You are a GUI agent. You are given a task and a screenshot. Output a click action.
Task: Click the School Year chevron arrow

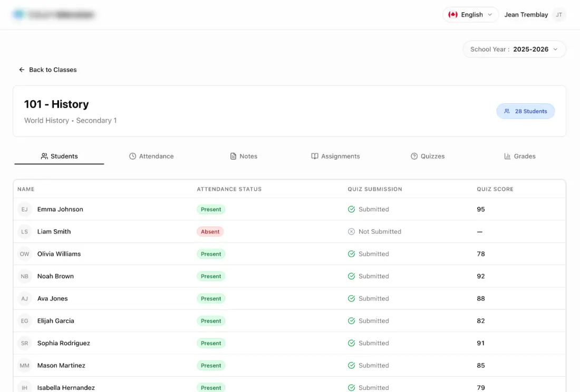pyautogui.click(x=555, y=49)
